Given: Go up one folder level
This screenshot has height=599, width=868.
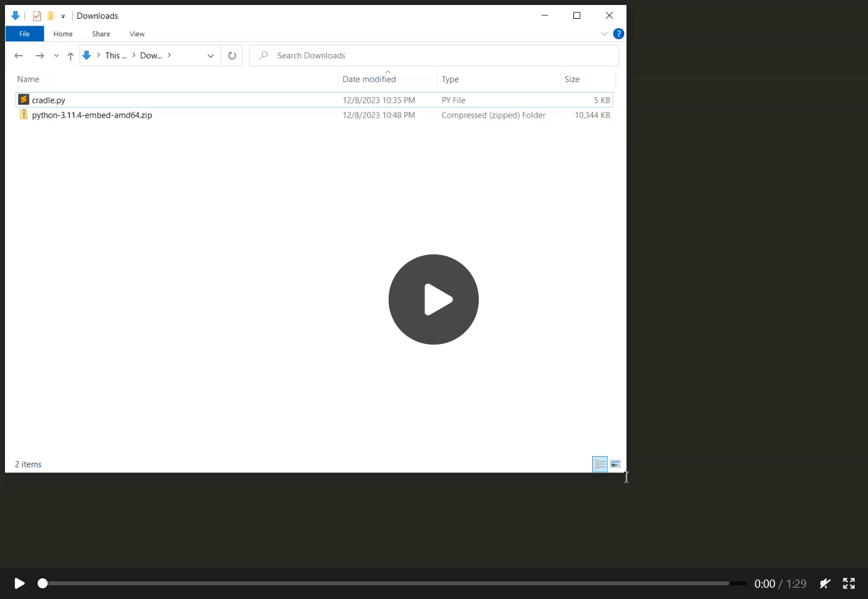Looking at the screenshot, I should [x=70, y=56].
